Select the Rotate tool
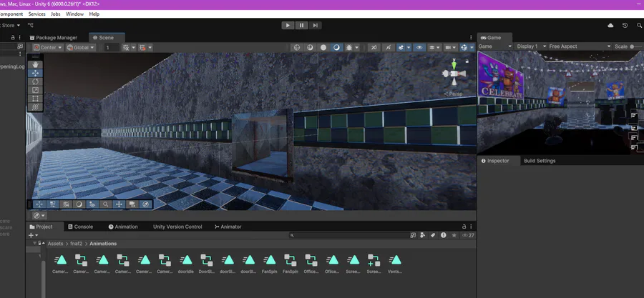 [35, 81]
